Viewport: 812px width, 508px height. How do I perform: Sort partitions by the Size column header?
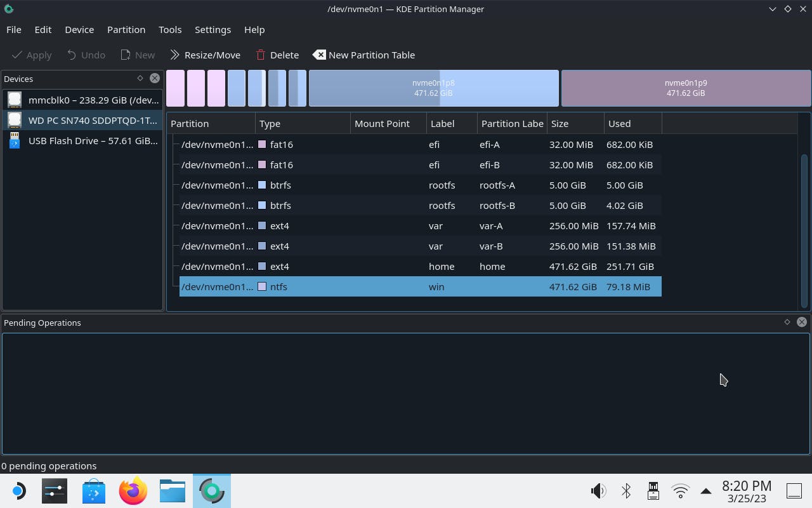[x=574, y=124]
